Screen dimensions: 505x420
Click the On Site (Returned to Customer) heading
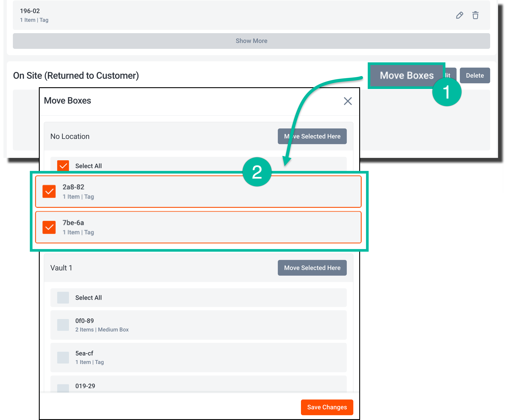click(76, 75)
